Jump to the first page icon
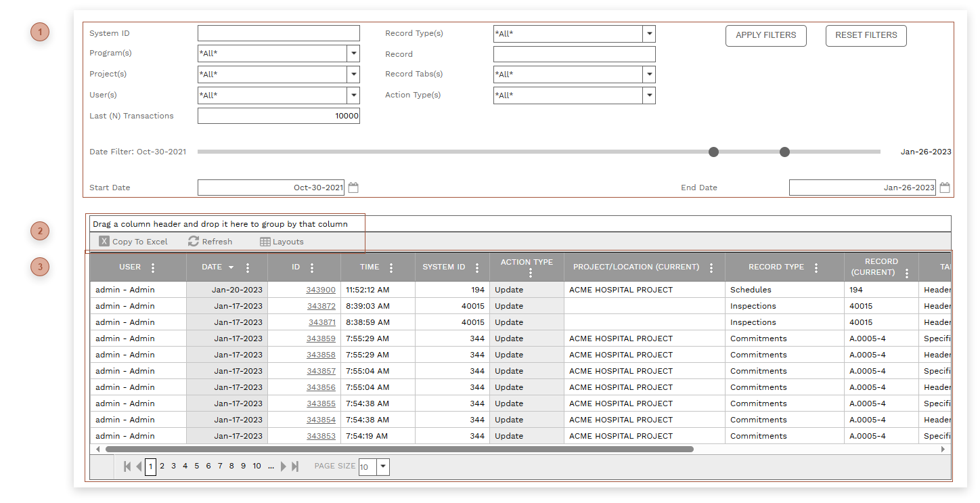This screenshot has height=503, width=980. click(127, 466)
